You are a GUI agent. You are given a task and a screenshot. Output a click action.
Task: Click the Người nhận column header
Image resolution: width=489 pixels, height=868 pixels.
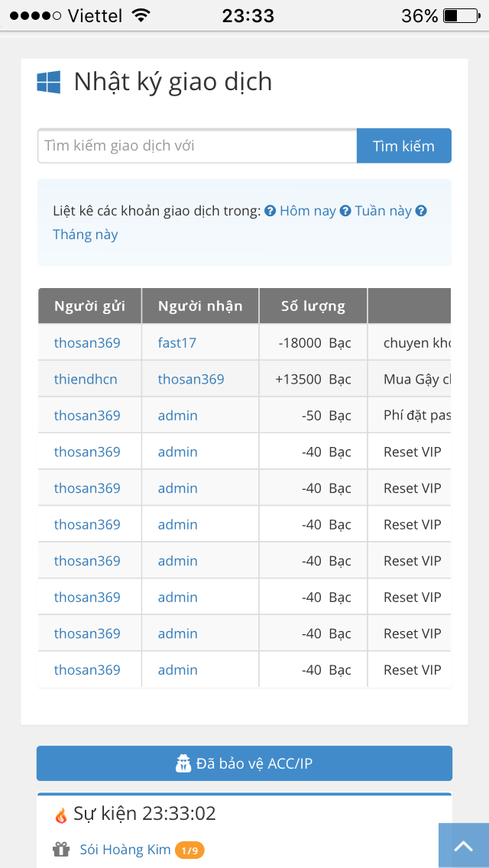click(200, 306)
